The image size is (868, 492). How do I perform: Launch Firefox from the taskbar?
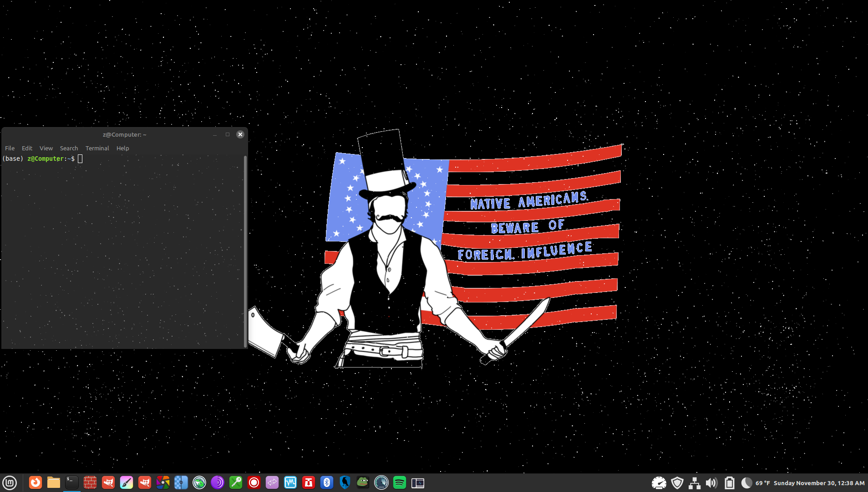pyautogui.click(x=36, y=482)
